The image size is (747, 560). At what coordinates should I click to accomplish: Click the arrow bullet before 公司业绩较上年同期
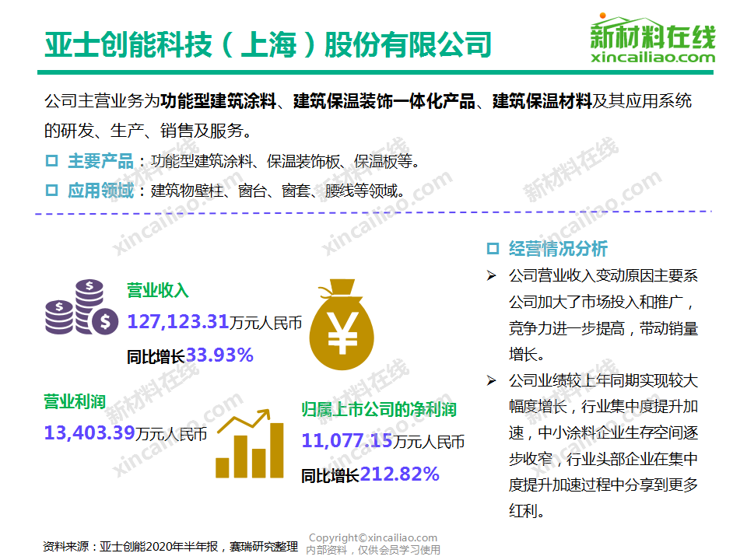pyautogui.click(x=491, y=380)
